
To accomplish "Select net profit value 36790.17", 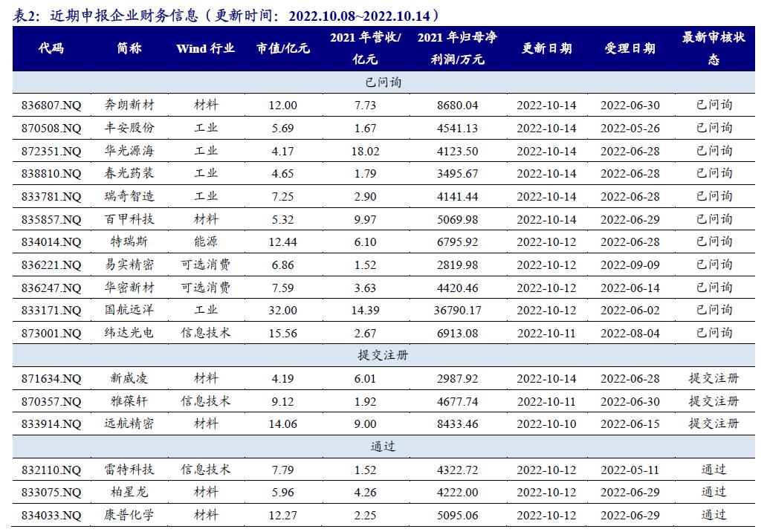I will point(457,311).
